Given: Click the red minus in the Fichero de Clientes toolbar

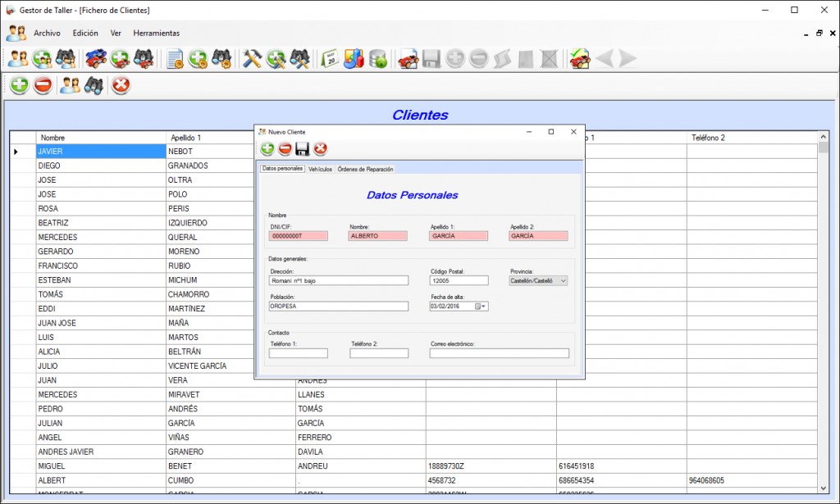Looking at the screenshot, I should click(43, 85).
